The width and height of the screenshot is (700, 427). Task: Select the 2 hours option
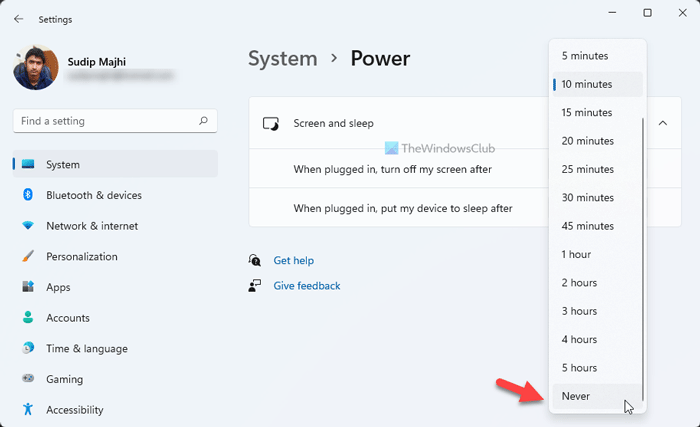coord(579,283)
